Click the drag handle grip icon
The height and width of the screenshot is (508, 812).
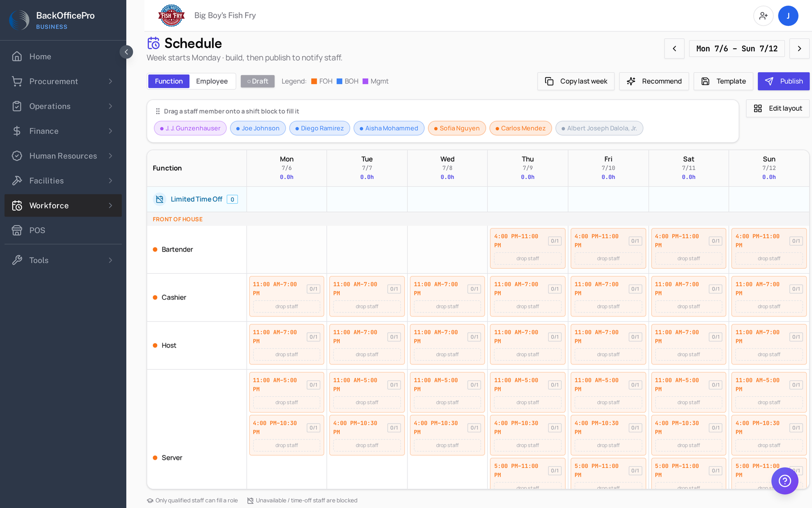pyautogui.click(x=158, y=111)
